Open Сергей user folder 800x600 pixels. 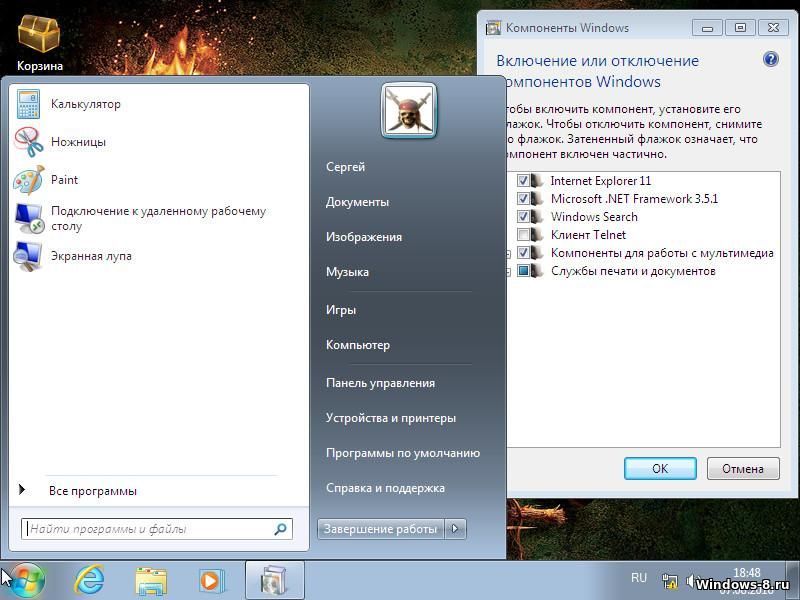pos(345,167)
